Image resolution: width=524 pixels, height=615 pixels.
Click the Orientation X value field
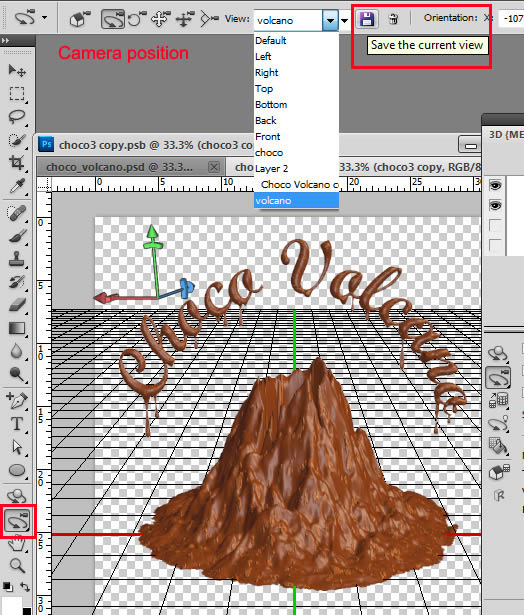(511, 18)
